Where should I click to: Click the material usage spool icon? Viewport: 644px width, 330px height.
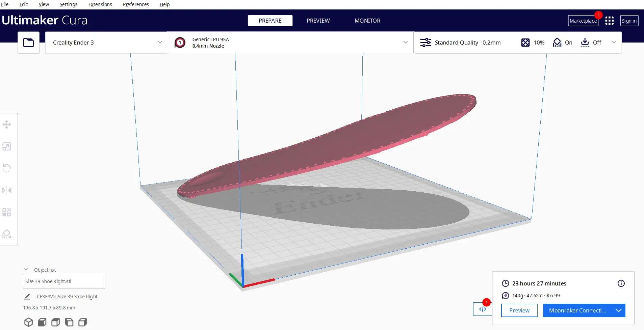506,296
